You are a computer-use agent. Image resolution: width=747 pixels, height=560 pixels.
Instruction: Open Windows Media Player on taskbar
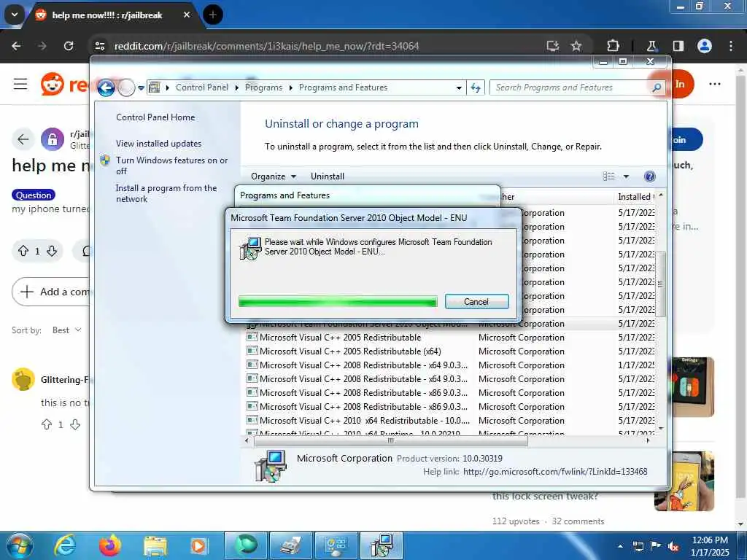198,545
